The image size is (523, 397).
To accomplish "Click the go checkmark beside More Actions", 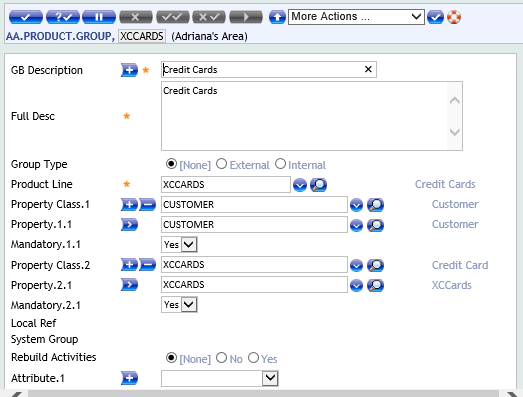I will point(435,17).
